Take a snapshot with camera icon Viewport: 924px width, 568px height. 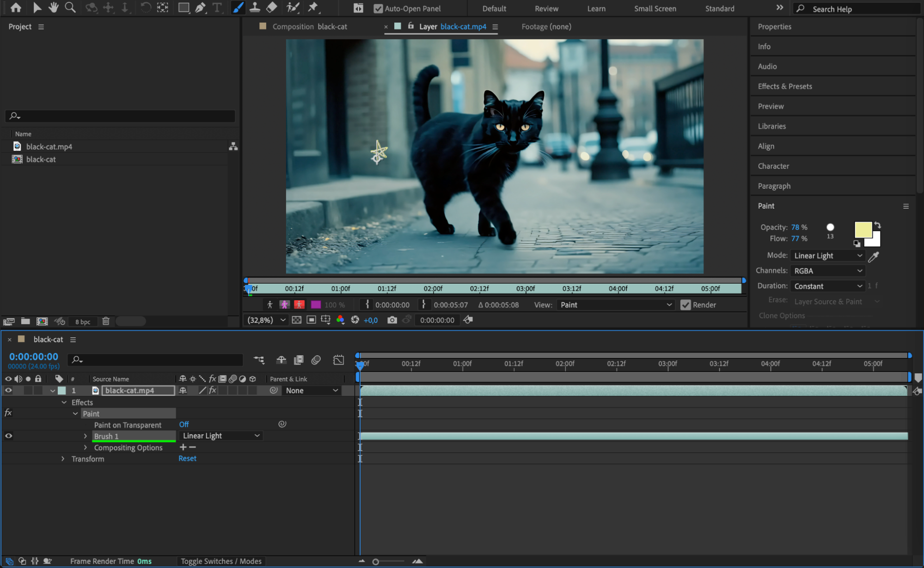[392, 320]
